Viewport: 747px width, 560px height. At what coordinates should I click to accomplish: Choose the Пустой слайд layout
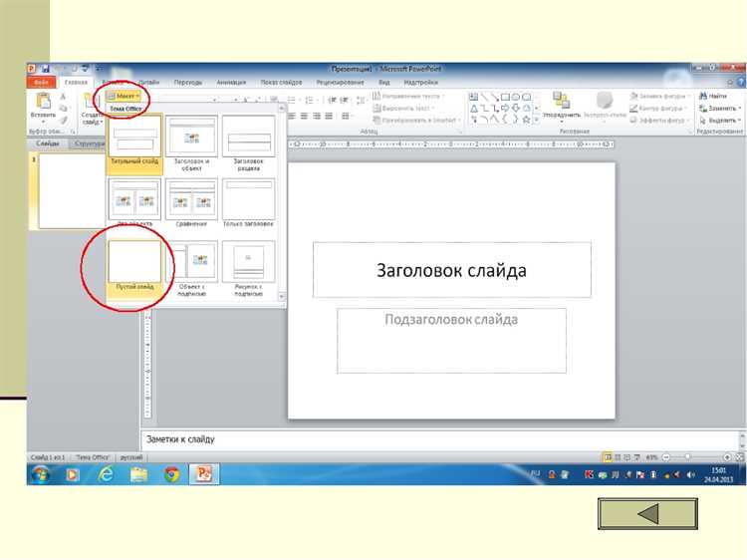point(134,265)
